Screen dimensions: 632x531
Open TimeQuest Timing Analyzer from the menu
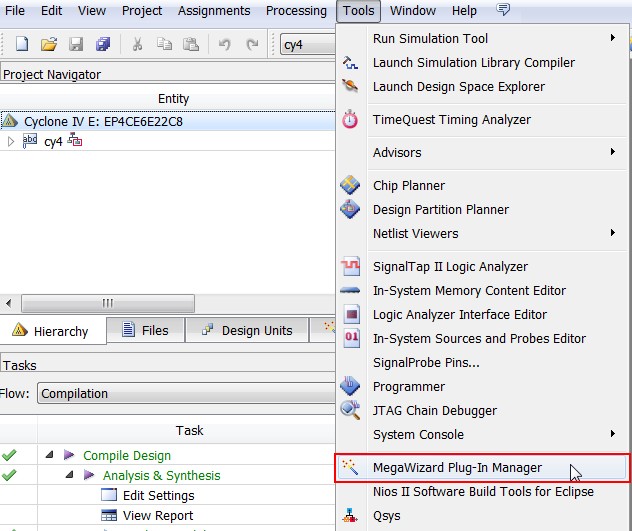(451, 120)
